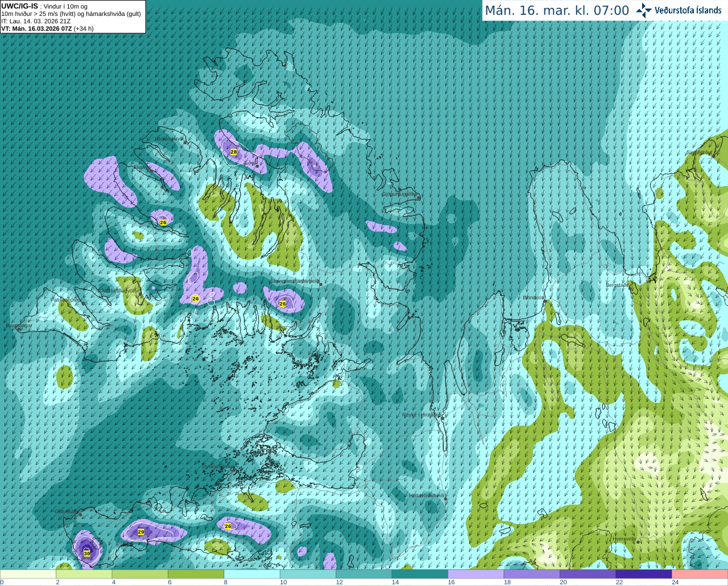Select the Hveravellir station marker dot
This screenshot has height=586, width=728.
[x=639, y=542]
